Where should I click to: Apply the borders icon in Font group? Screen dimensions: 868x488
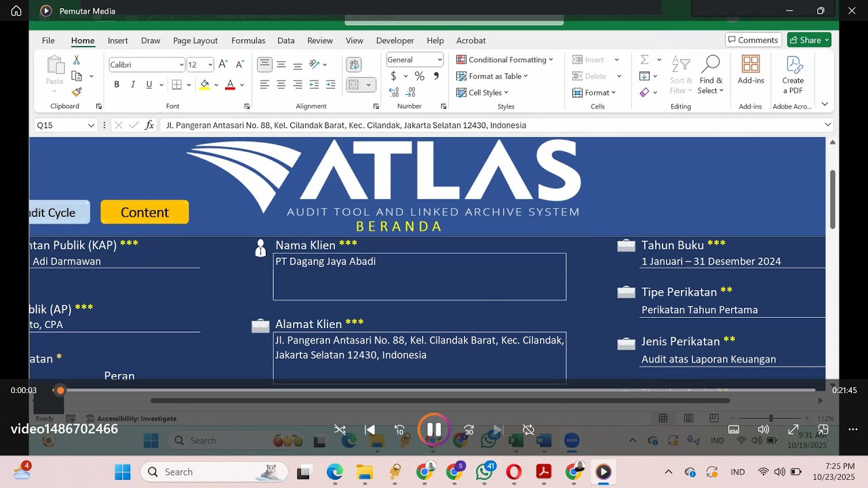coord(176,85)
